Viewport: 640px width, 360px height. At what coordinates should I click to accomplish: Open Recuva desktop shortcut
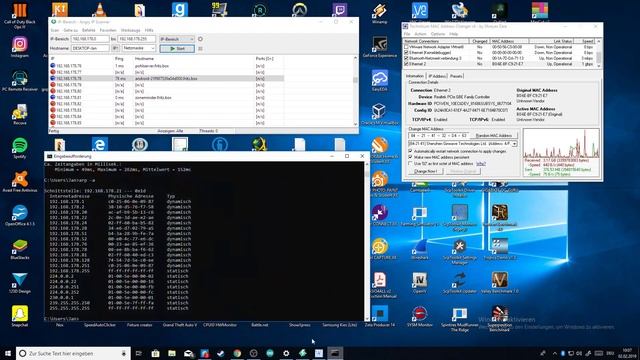point(20,114)
